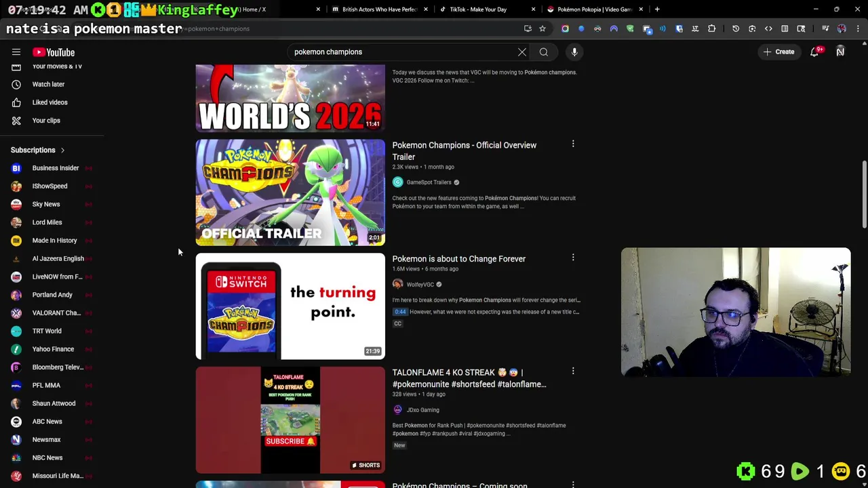This screenshot has width=868, height=488.
Task: Bookmark this page with the star icon
Action: click(542, 28)
